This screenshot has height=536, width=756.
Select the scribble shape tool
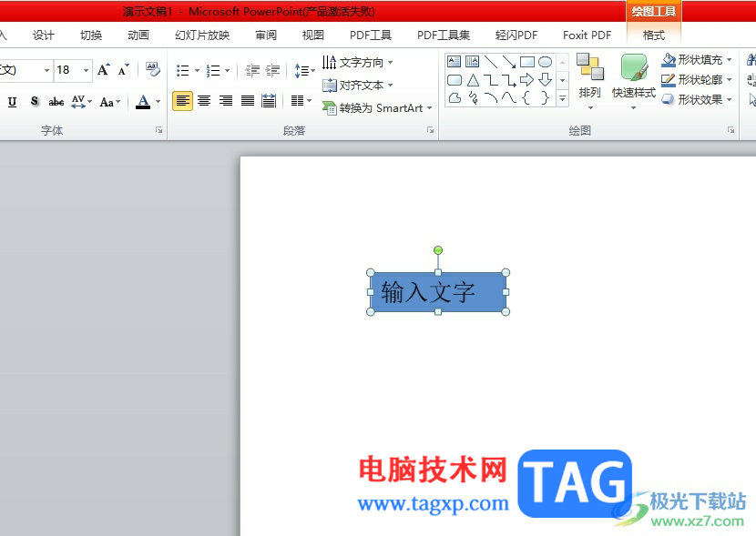(473, 98)
